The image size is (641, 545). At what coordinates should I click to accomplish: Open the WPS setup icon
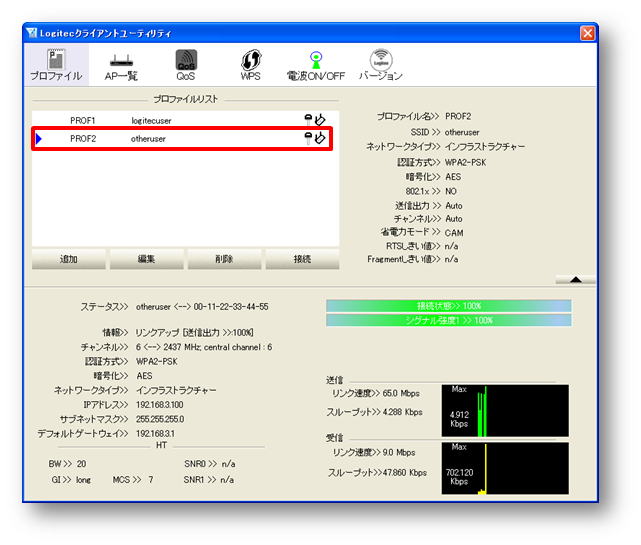tap(251, 65)
